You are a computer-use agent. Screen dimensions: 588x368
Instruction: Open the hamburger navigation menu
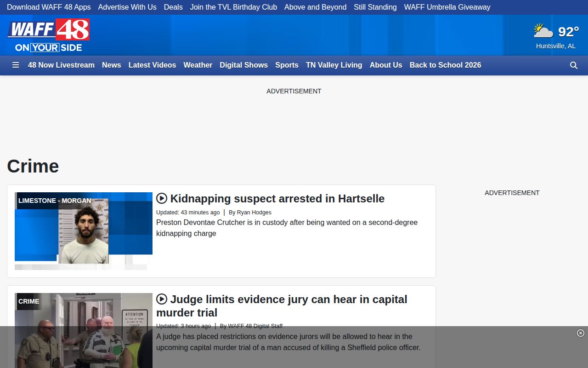pos(16,65)
